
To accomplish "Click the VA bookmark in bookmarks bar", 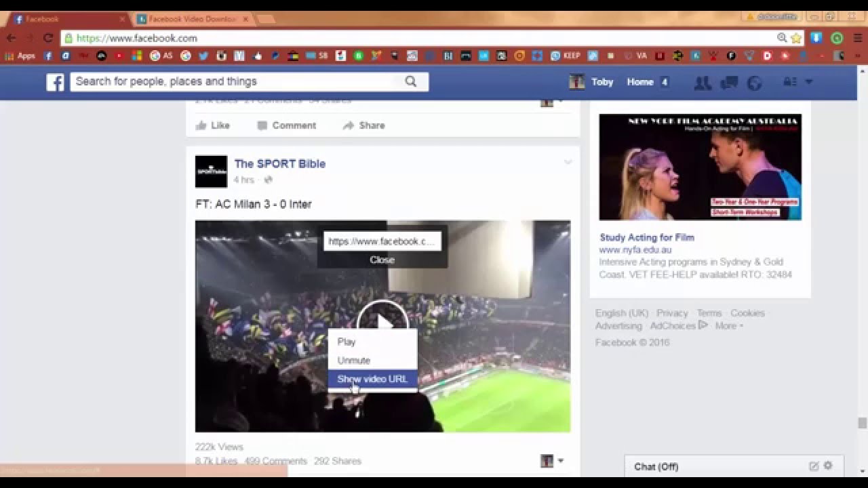I will 635,56.
